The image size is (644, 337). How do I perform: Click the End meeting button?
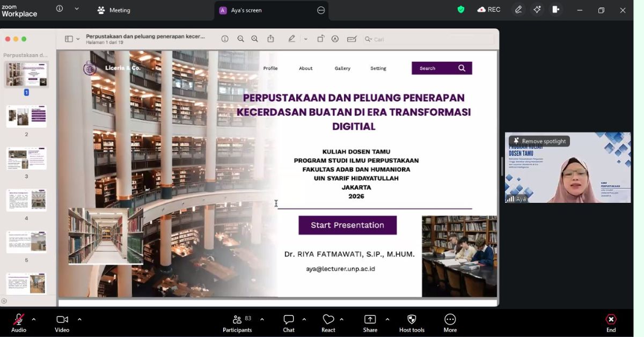coord(611,323)
